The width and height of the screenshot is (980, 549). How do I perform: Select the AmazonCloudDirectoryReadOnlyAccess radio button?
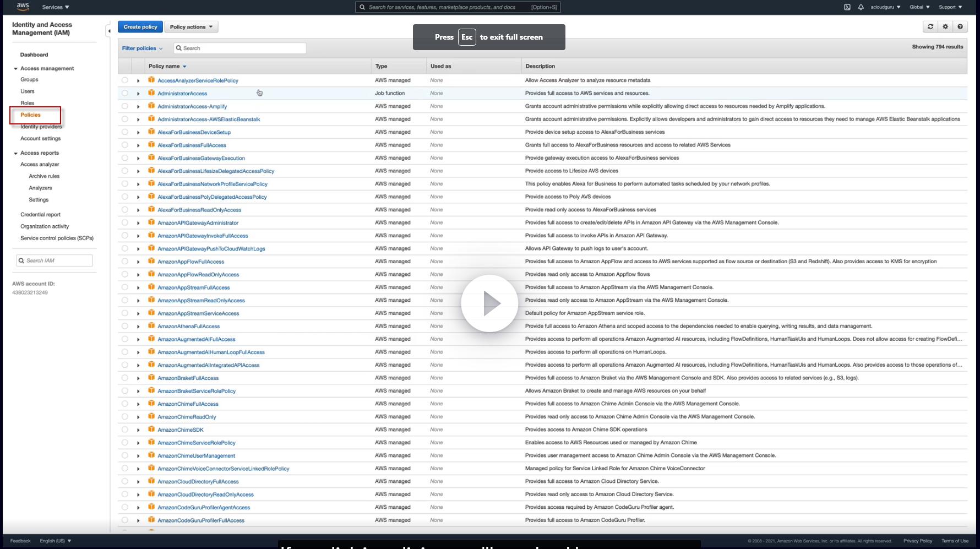pos(125,494)
